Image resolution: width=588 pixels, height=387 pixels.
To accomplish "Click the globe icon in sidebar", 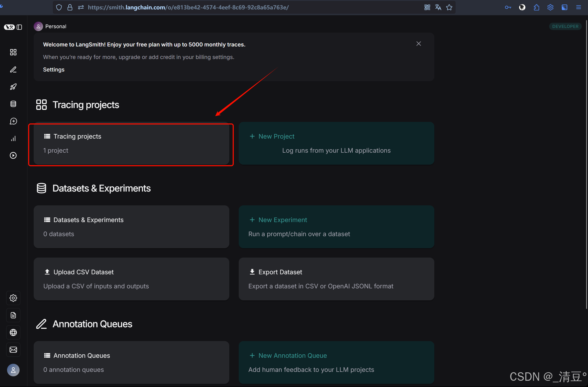I will click(x=13, y=332).
